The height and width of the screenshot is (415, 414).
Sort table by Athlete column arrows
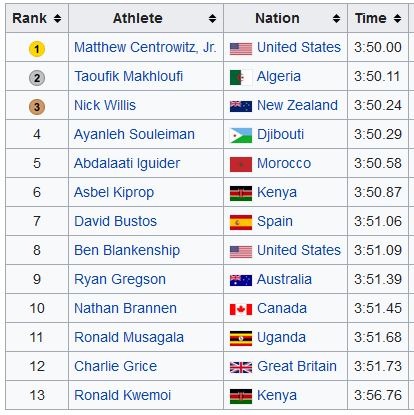click(212, 18)
